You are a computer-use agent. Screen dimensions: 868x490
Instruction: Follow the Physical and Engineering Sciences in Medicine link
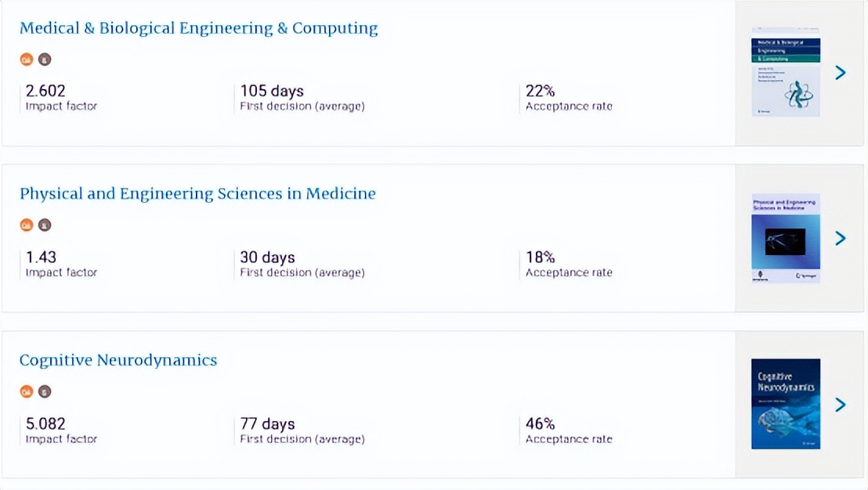tap(197, 193)
